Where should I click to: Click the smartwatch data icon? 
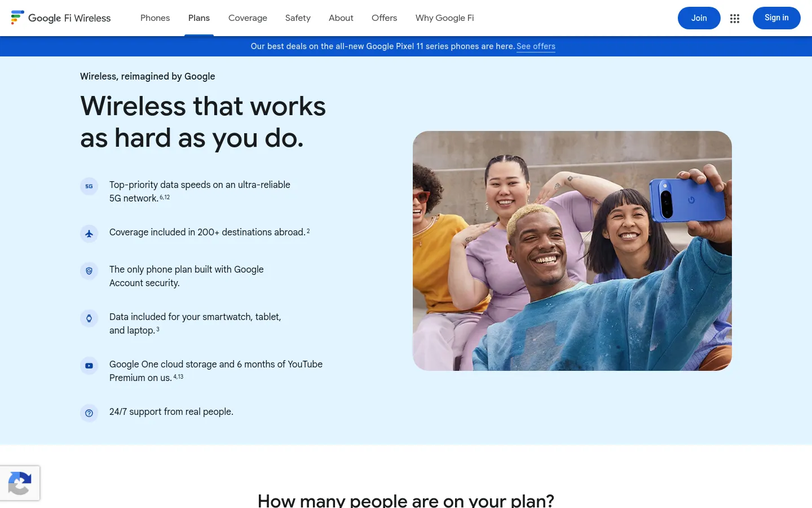89,318
